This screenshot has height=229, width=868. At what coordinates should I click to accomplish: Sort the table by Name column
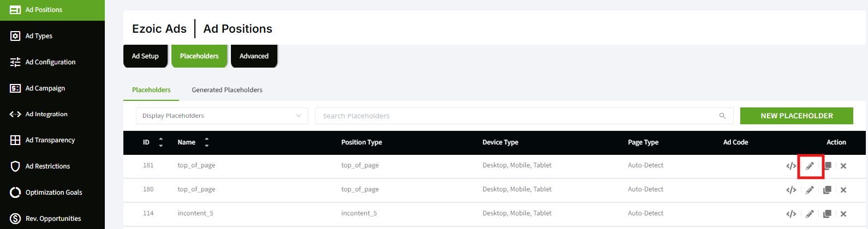click(x=206, y=142)
